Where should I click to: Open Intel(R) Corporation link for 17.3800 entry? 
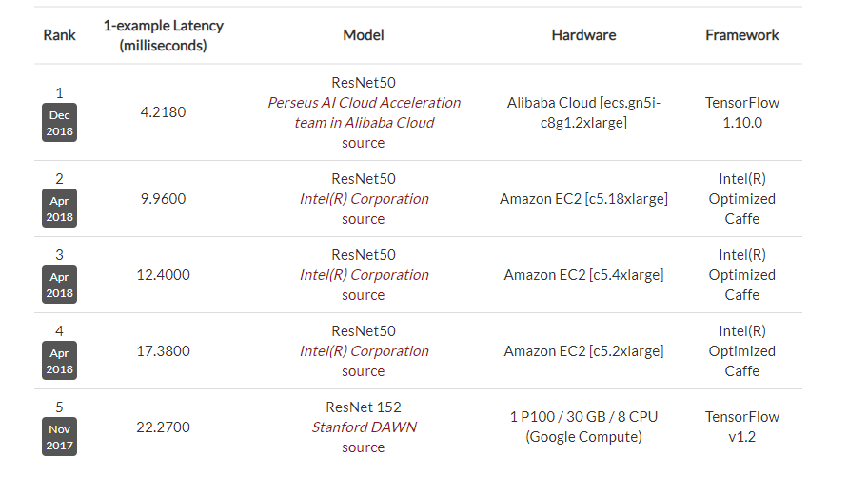pos(364,351)
